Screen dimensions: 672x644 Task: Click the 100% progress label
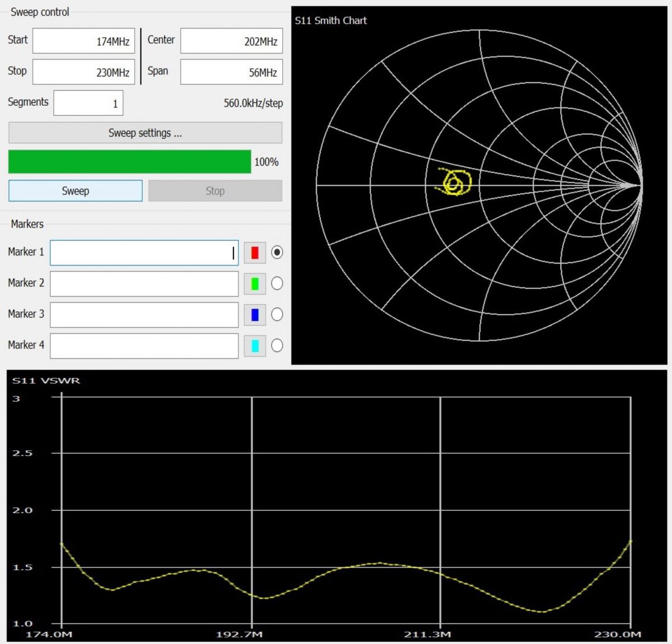(x=266, y=162)
